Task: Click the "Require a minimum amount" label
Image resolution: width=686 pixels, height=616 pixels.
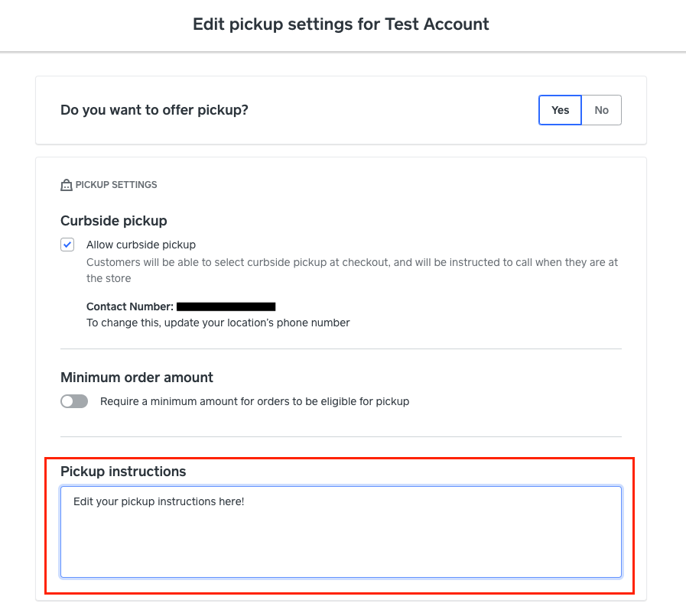Action: [x=255, y=401]
